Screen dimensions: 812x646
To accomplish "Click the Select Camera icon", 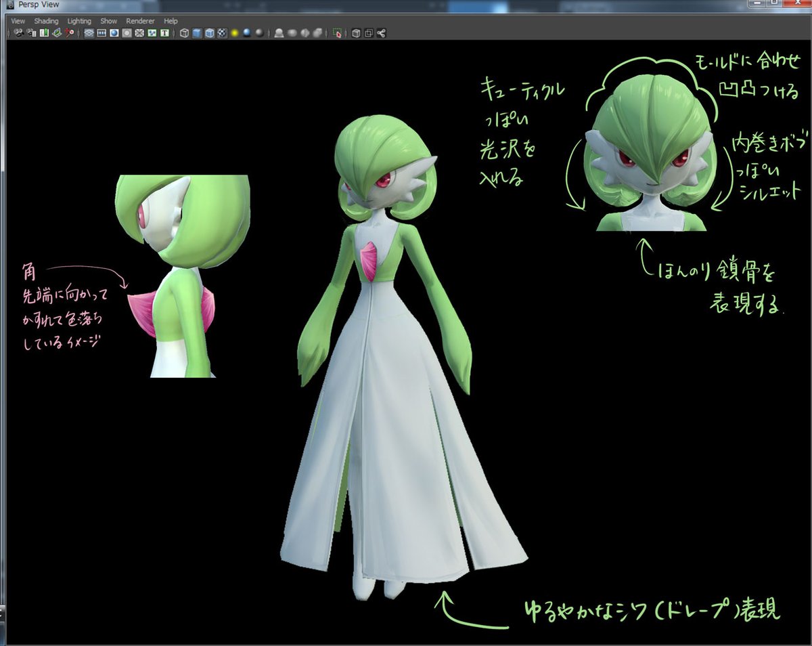I will (18, 33).
